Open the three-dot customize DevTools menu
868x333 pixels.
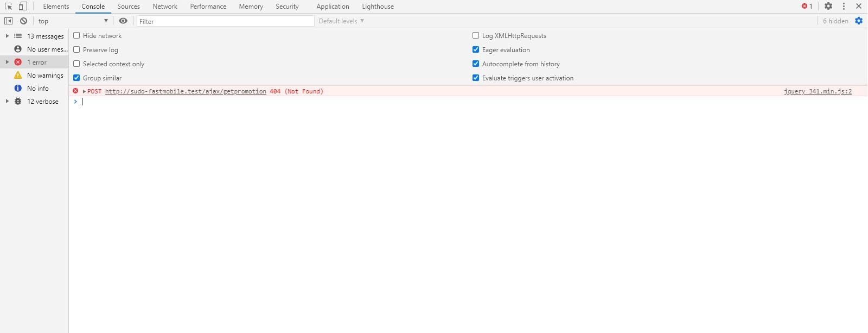[844, 7]
